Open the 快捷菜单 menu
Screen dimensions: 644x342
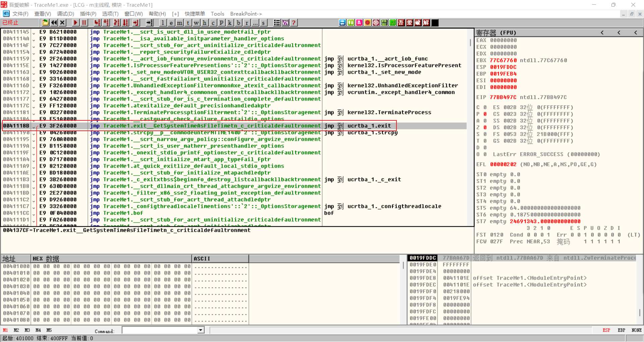(195, 14)
